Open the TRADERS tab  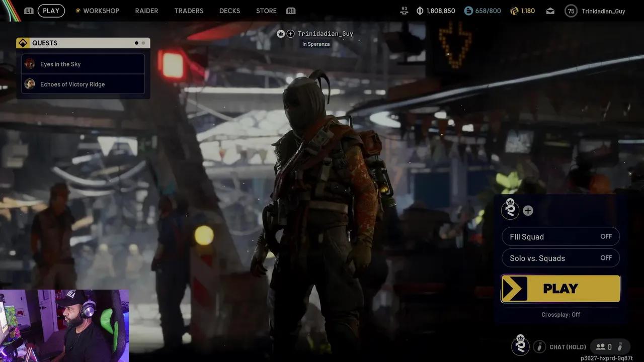pos(189,11)
